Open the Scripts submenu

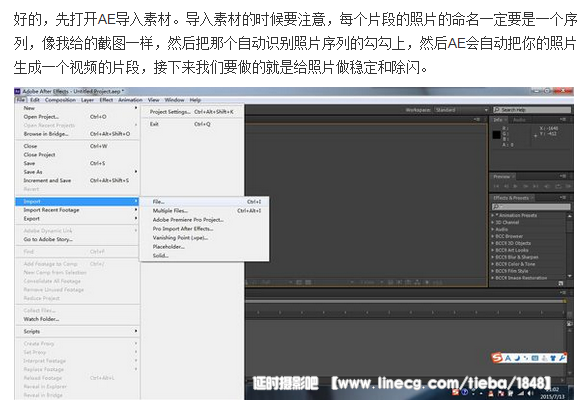pyautogui.click(x=77, y=332)
